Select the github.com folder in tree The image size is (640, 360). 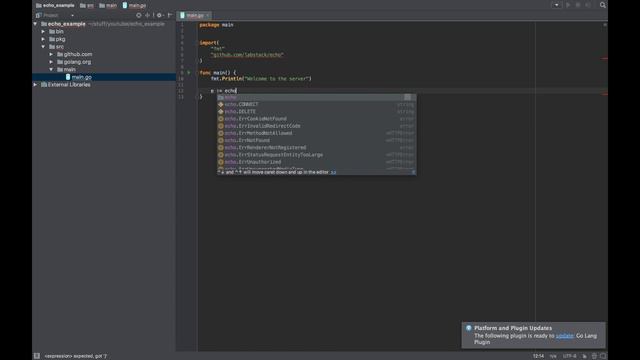pos(75,54)
